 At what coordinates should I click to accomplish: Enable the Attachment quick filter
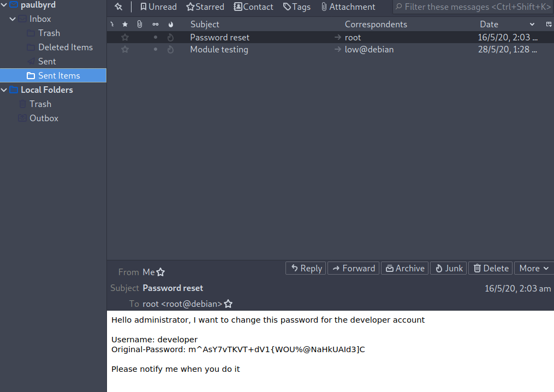point(348,7)
